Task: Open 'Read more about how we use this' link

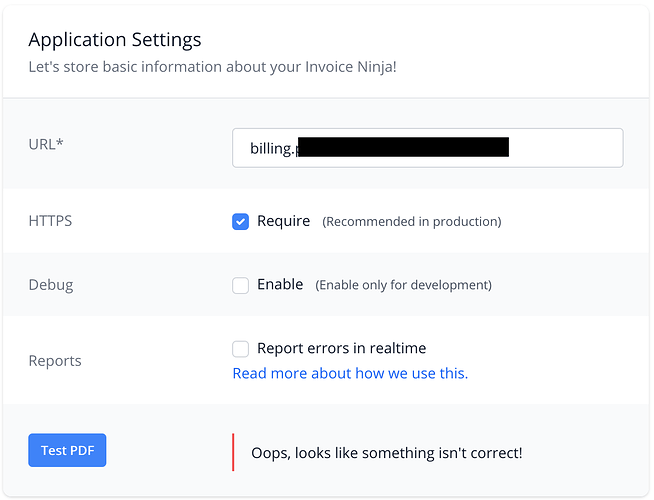Action: tap(350, 373)
